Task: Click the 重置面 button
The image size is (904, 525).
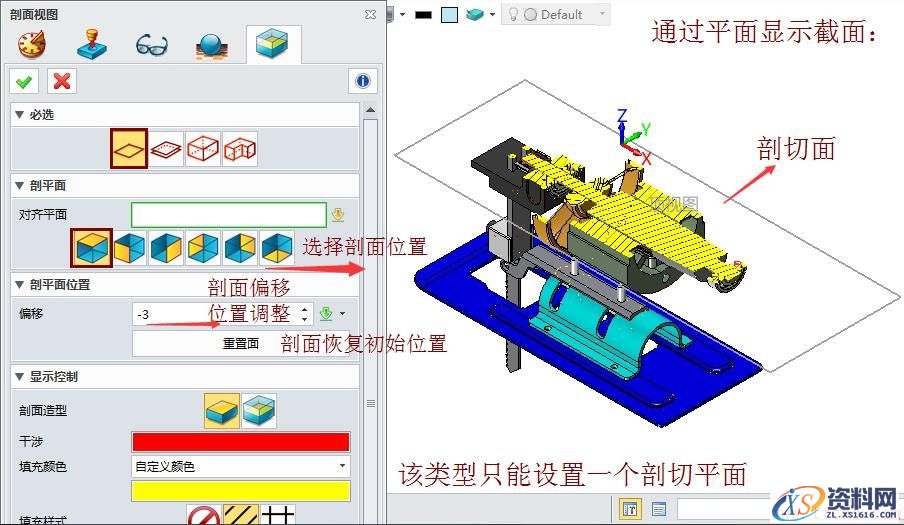Action: pos(241,343)
